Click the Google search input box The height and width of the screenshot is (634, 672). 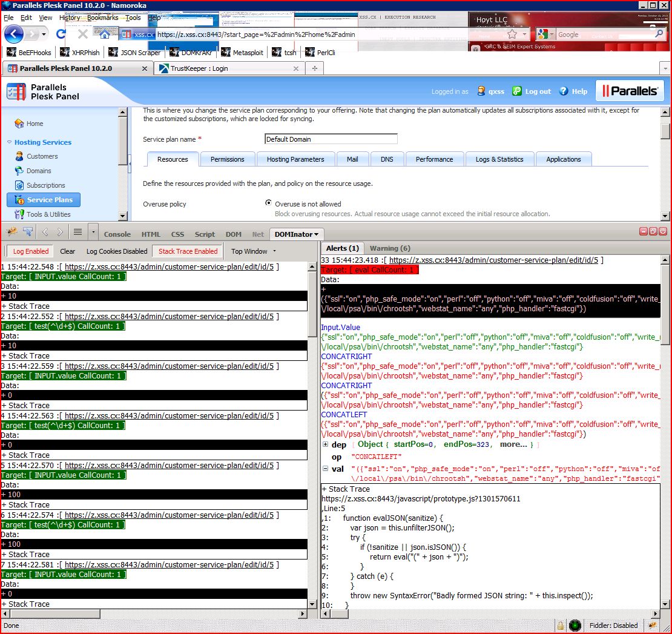coord(604,35)
